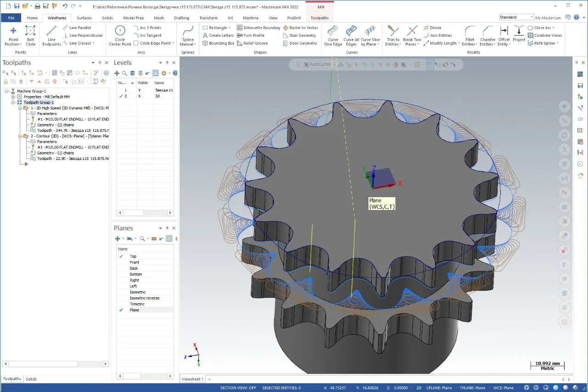Add a new level with plus icon
The height and width of the screenshot is (392, 588).
(x=117, y=73)
